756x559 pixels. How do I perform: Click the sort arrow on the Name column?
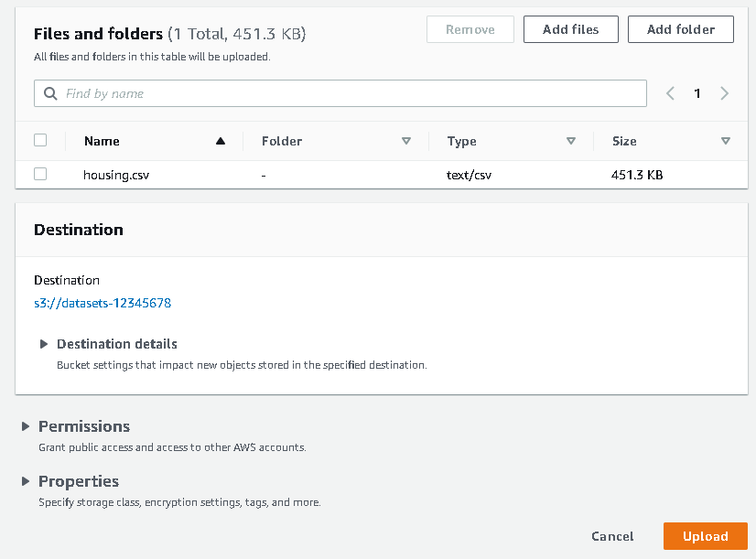tap(220, 141)
